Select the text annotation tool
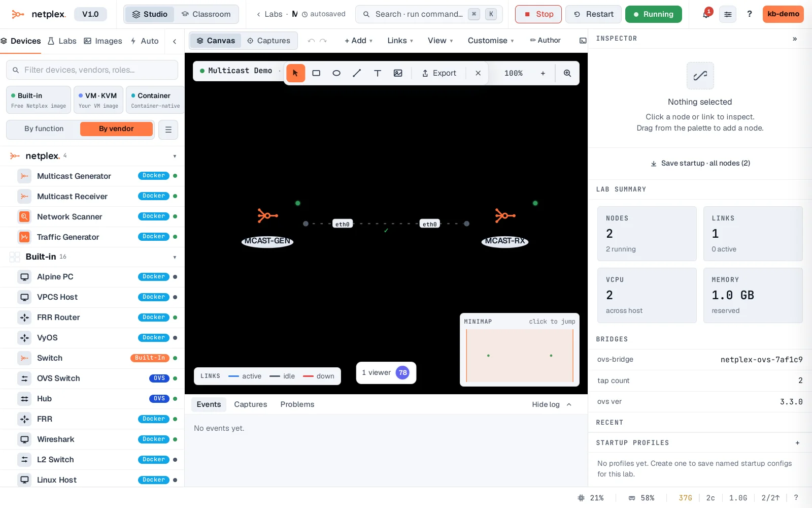The width and height of the screenshot is (812, 508). [x=378, y=73]
